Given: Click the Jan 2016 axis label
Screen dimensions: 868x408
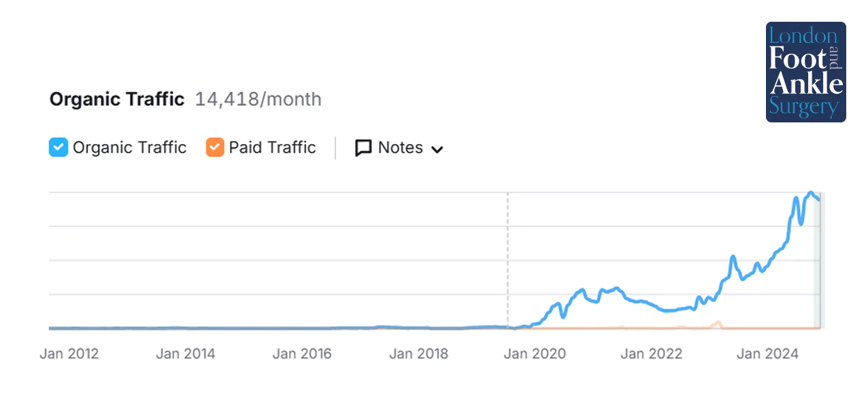Looking at the screenshot, I should [x=302, y=354].
